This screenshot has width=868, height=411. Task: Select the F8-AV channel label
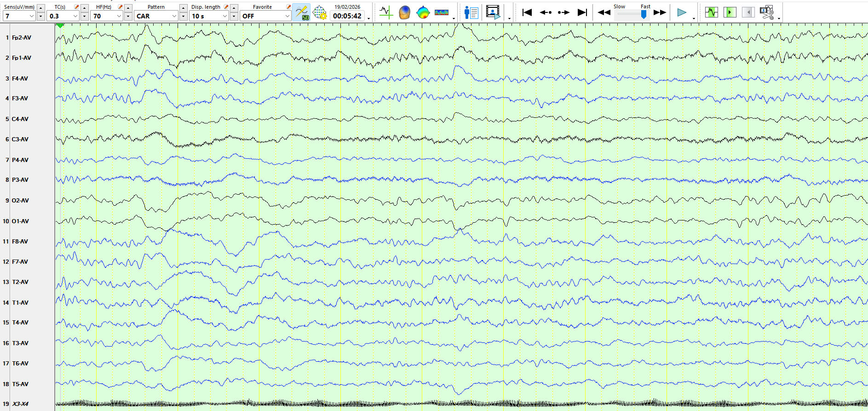(20, 242)
